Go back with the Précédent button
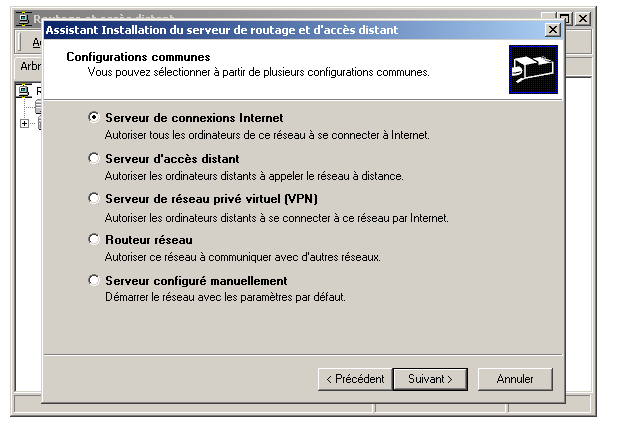Screen dimensions: 629x429 coord(355,379)
